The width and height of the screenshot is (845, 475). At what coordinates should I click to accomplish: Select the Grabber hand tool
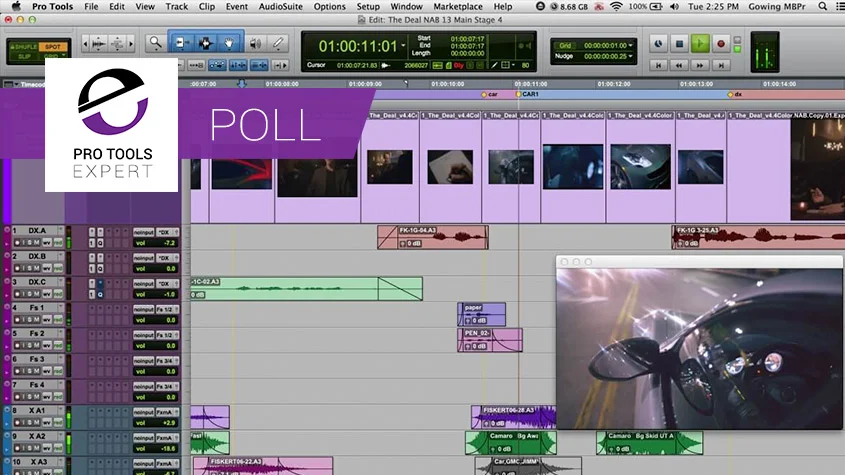(230, 43)
